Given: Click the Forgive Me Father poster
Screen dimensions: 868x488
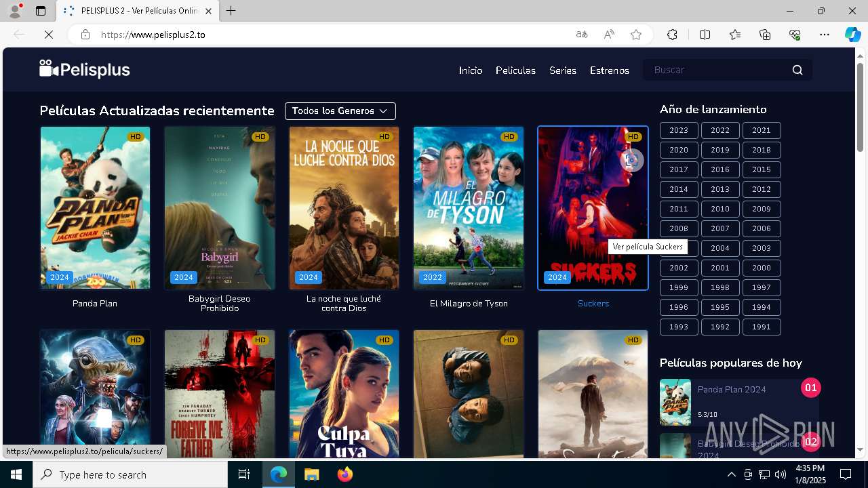Looking at the screenshot, I should [x=220, y=394].
